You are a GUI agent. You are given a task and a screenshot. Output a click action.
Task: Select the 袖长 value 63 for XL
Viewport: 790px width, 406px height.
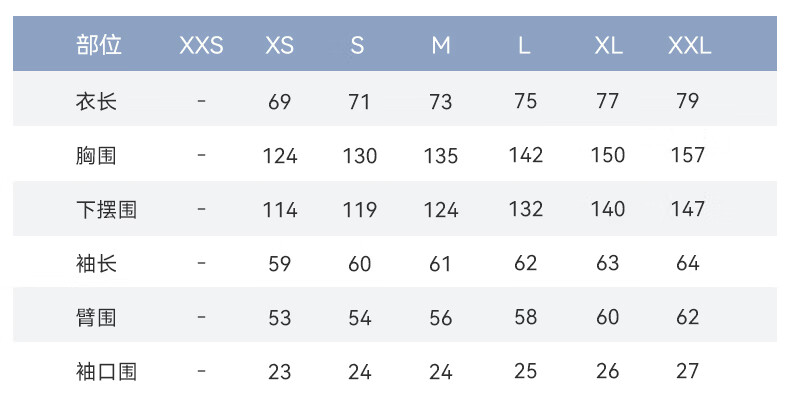coord(608,264)
